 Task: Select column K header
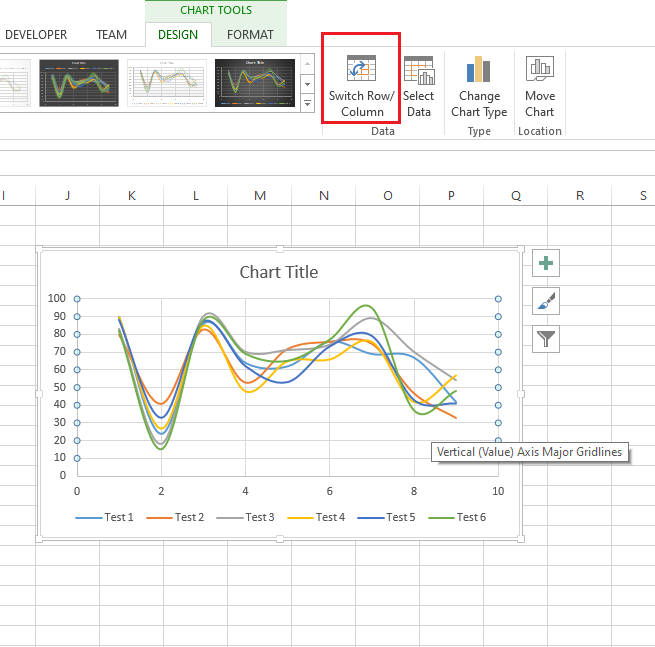coord(132,195)
